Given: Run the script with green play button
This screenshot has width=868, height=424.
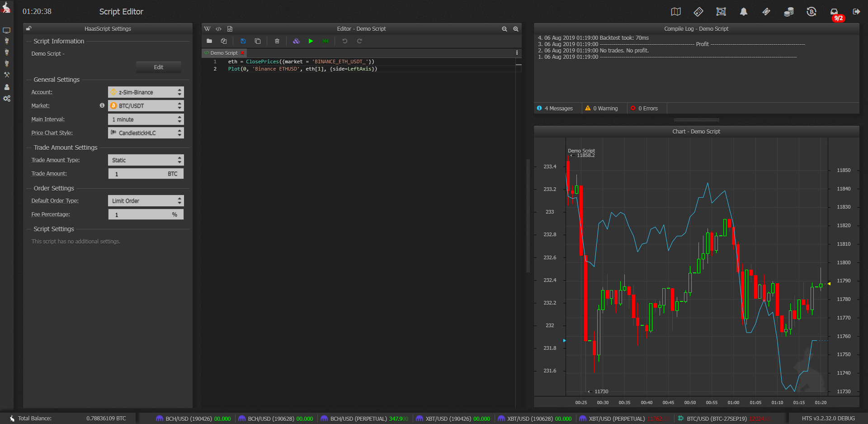Looking at the screenshot, I should pos(311,41).
